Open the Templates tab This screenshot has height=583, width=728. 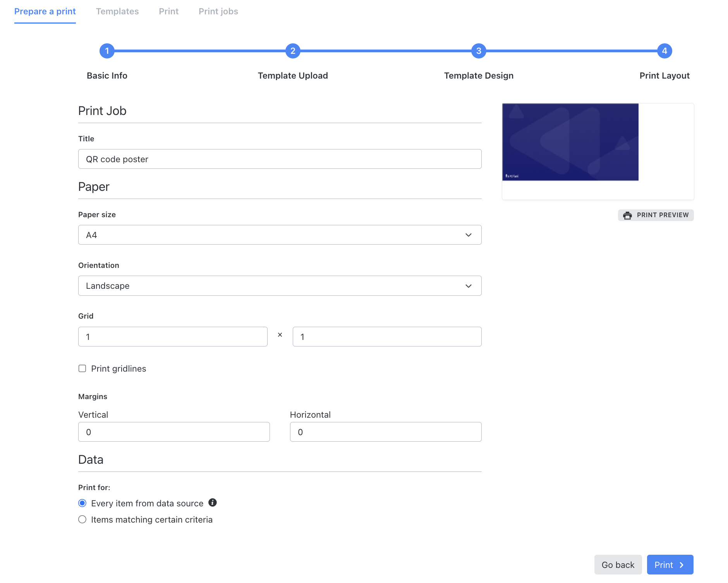[x=117, y=12]
